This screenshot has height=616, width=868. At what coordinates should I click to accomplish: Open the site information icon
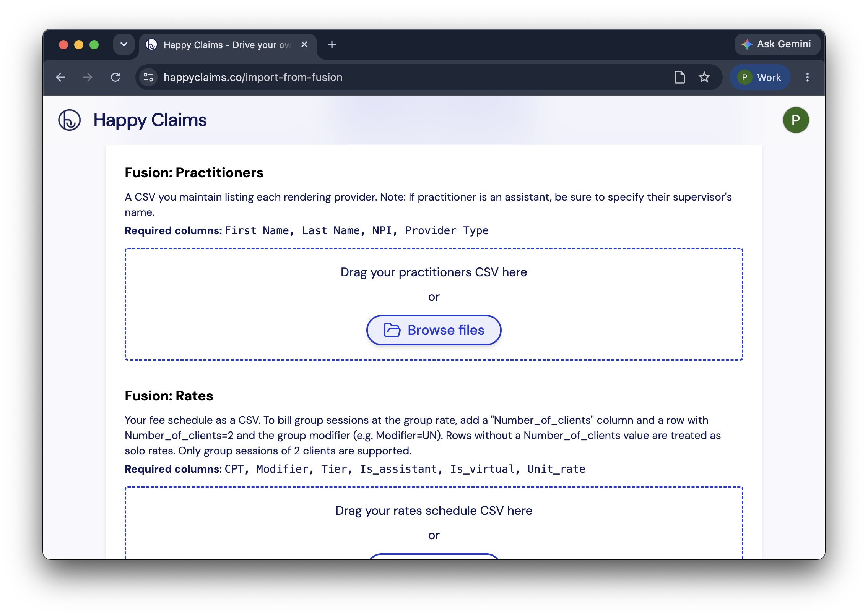[x=148, y=78]
